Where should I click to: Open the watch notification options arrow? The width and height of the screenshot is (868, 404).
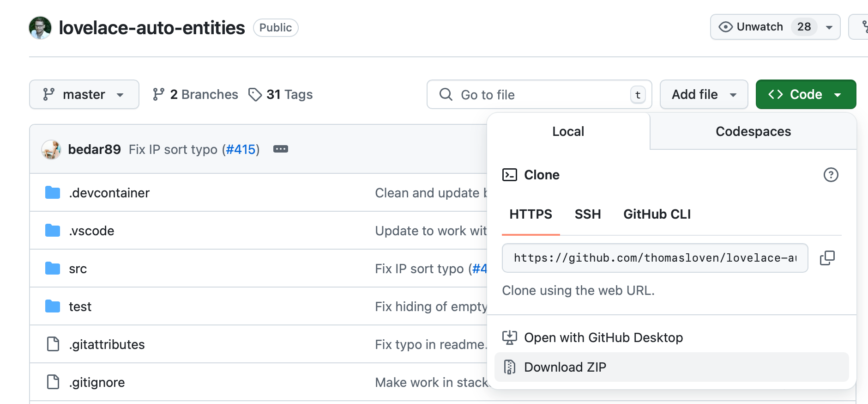coord(829,27)
